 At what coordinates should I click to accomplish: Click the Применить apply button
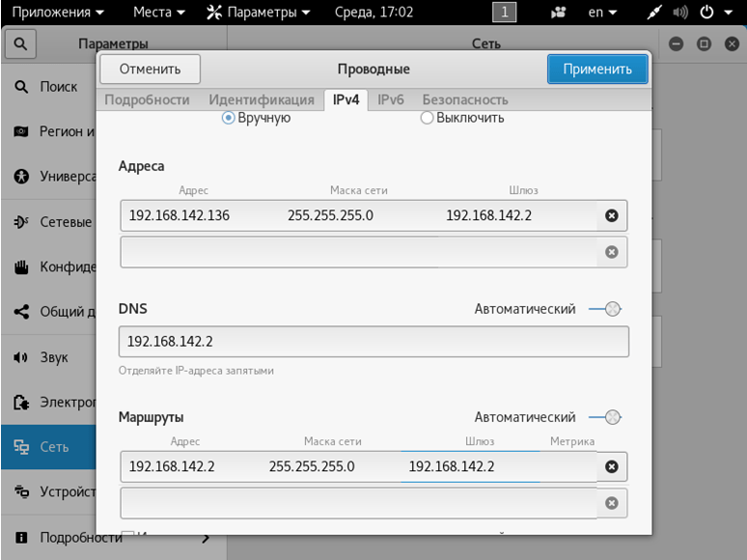pyautogui.click(x=597, y=70)
